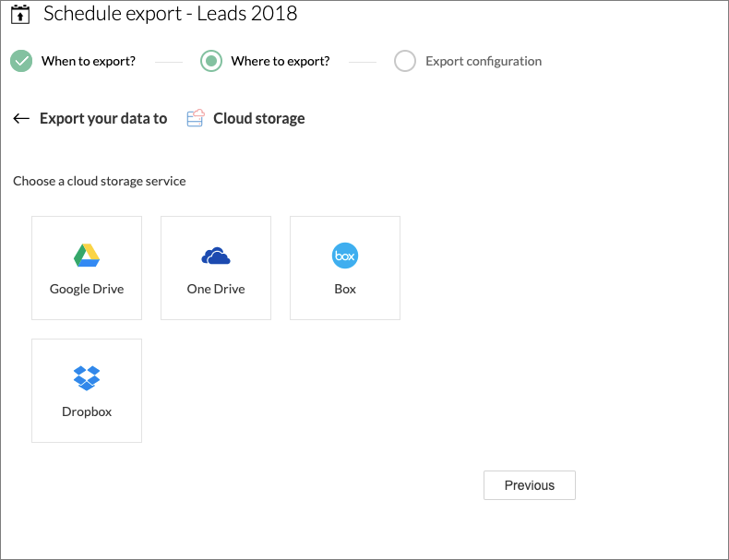This screenshot has height=560, width=729.
Task: Choose the Google Drive label
Action: coord(87,289)
